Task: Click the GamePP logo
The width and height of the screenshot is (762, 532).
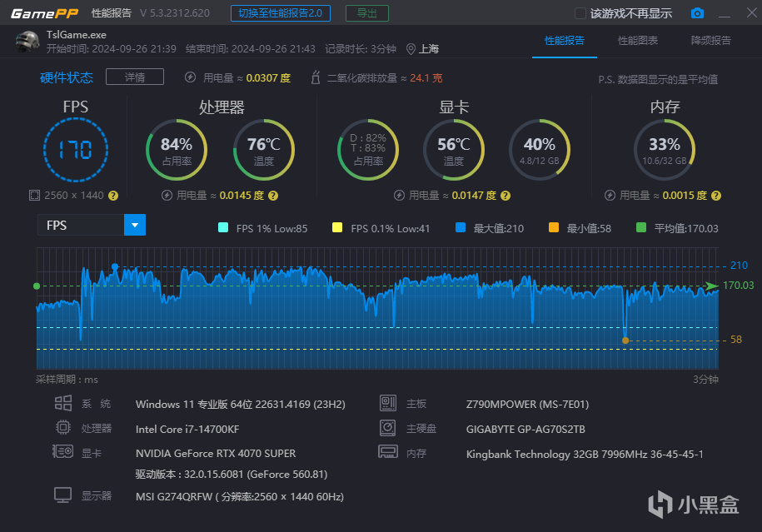Action: pos(44,13)
